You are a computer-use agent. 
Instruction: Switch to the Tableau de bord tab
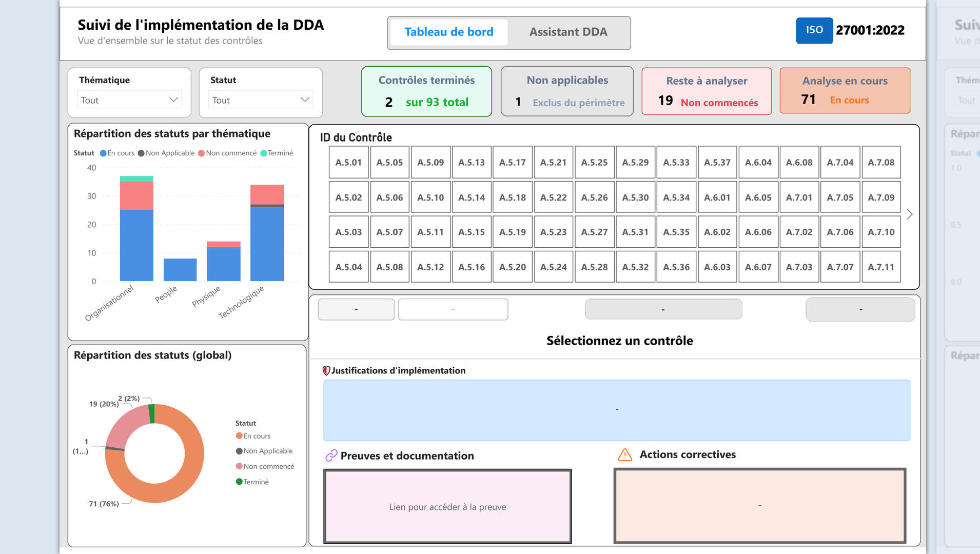[449, 32]
